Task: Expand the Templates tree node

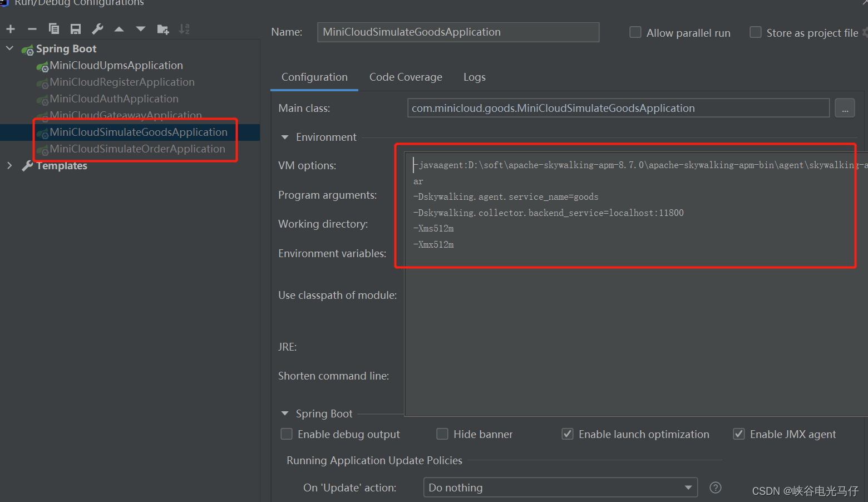Action: point(9,165)
